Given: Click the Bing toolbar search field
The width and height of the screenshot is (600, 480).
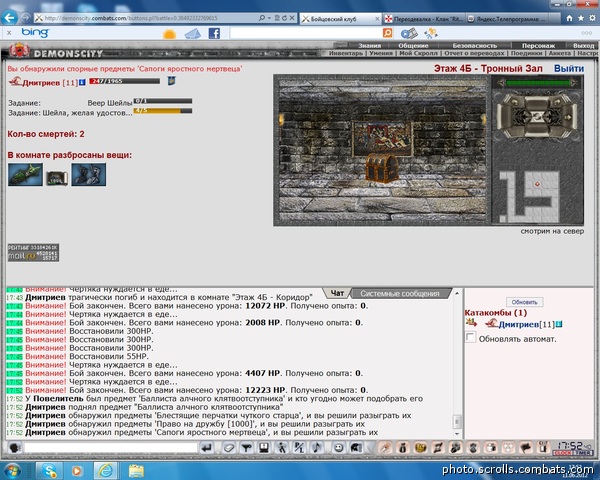Looking at the screenshot, I should pos(305,33).
